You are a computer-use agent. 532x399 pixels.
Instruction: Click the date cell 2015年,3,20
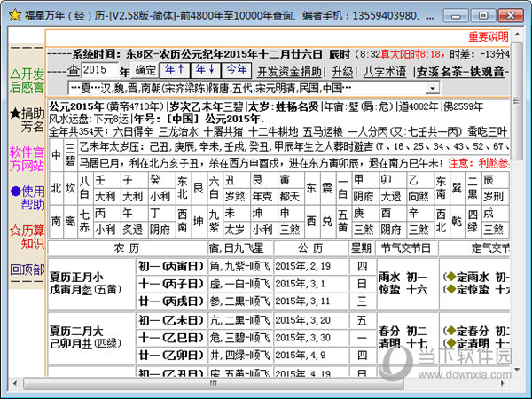tap(311, 321)
